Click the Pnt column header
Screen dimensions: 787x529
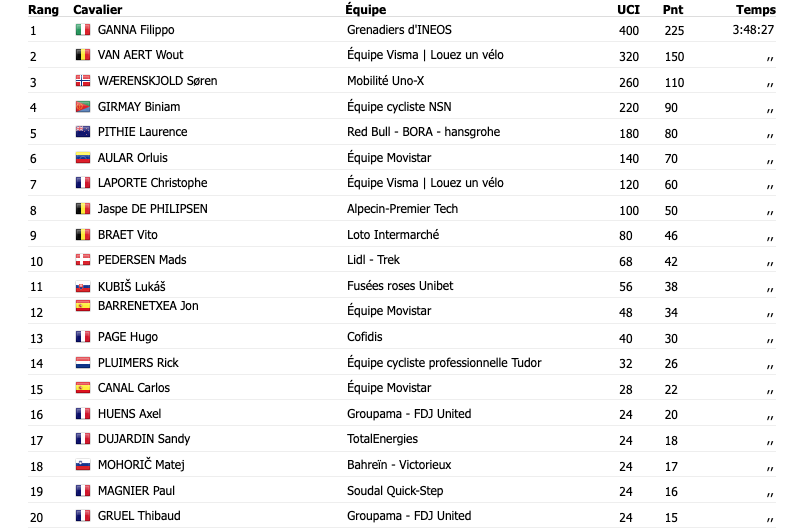[x=673, y=10]
